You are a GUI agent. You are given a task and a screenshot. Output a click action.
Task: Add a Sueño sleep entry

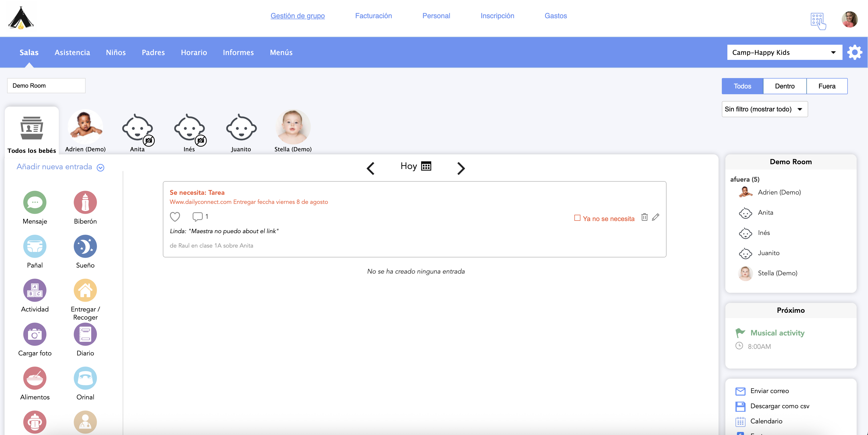coord(85,246)
